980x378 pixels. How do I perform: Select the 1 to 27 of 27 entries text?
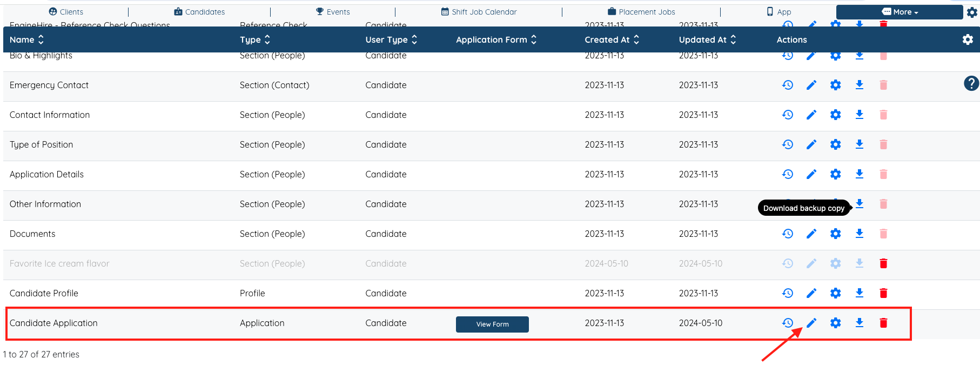click(41, 354)
